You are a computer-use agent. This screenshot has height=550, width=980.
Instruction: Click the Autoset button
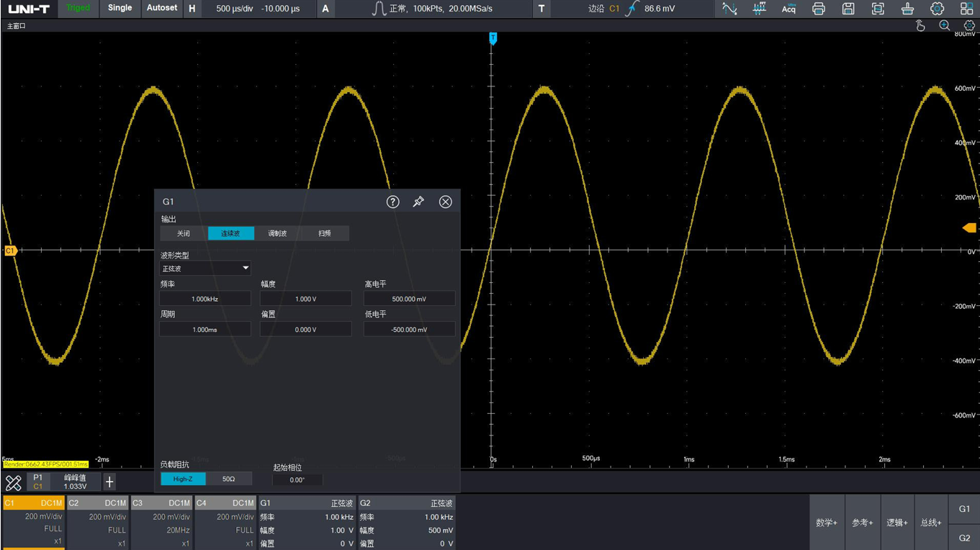pos(162,8)
